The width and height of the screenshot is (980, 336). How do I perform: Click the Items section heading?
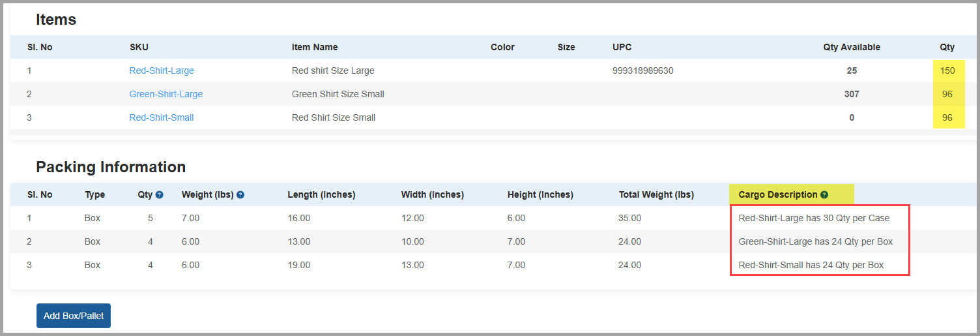click(56, 20)
